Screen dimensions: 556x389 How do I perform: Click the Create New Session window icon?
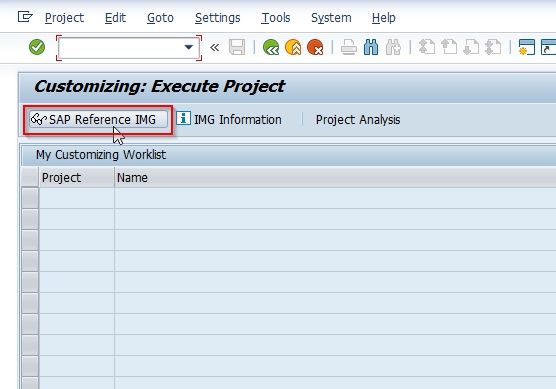pyautogui.click(x=527, y=47)
